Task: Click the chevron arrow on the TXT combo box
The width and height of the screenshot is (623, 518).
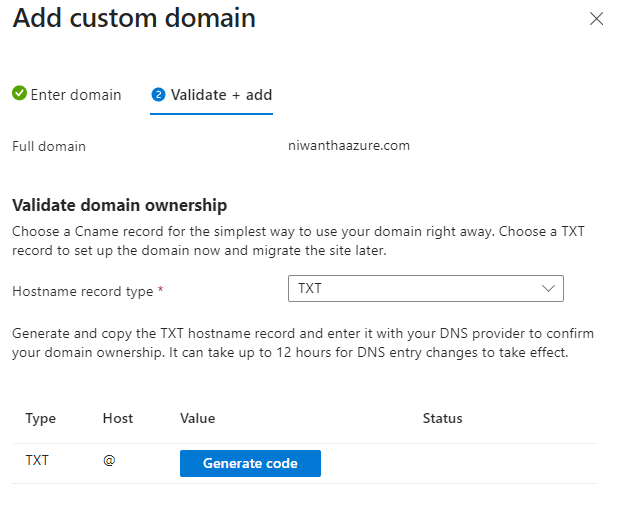Action: pyautogui.click(x=548, y=289)
